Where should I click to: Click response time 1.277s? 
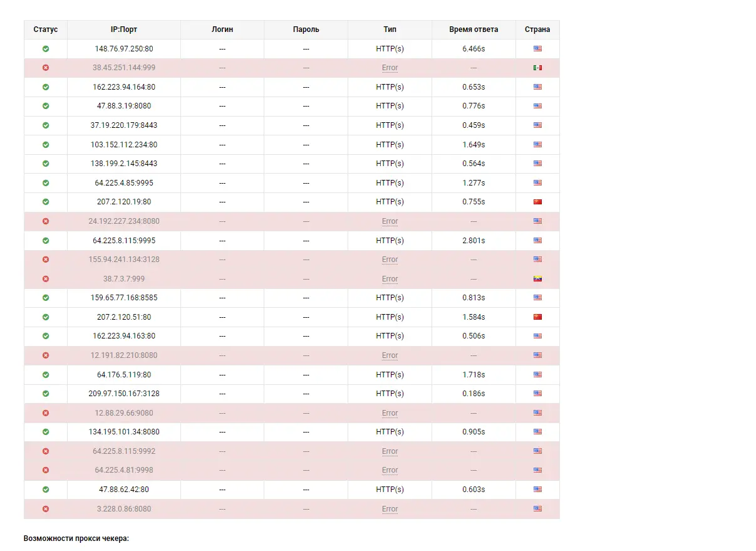click(x=474, y=183)
